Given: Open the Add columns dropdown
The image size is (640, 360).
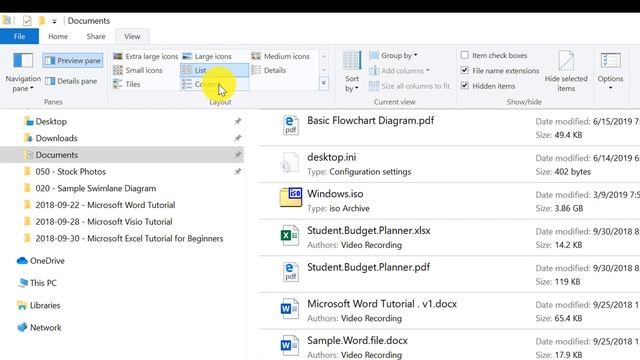Looking at the screenshot, I should pos(399,71).
